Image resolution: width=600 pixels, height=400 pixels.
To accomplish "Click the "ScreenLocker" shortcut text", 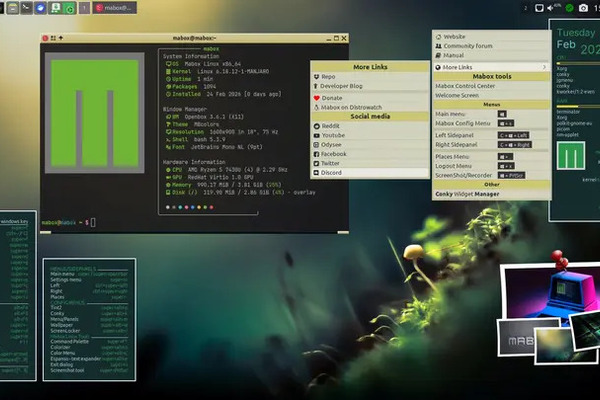I will pyautogui.click(x=65, y=331).
